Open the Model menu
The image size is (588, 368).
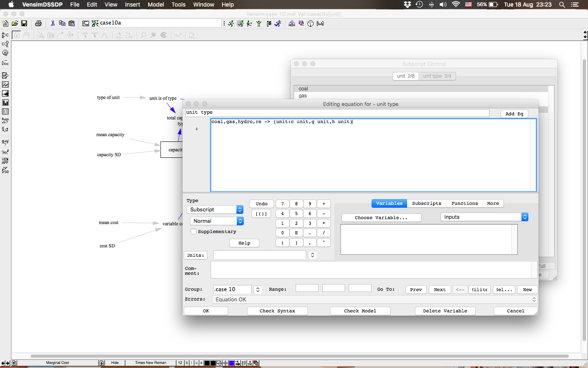(156, 4)
